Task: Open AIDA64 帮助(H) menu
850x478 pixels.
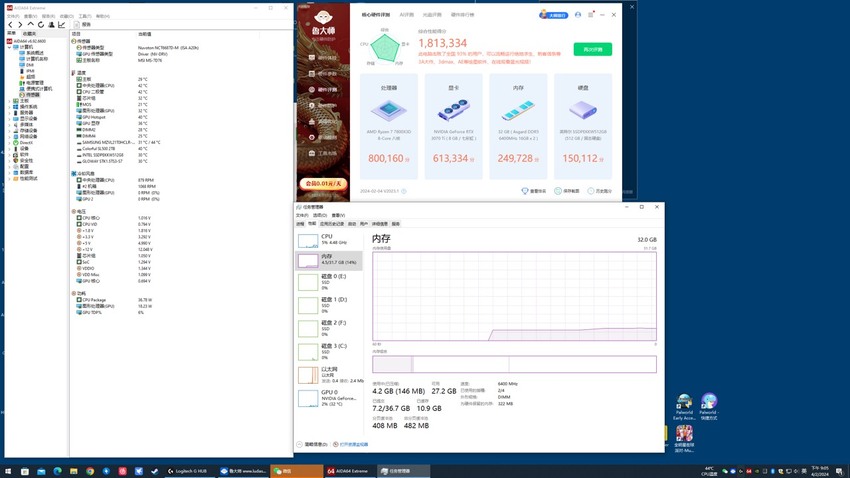Action: [102, 16]
